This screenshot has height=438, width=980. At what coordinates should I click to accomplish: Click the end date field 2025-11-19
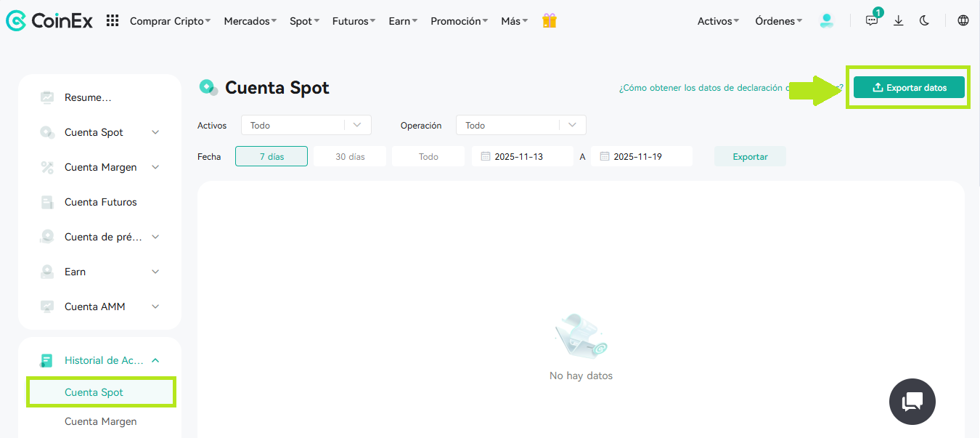642,156
